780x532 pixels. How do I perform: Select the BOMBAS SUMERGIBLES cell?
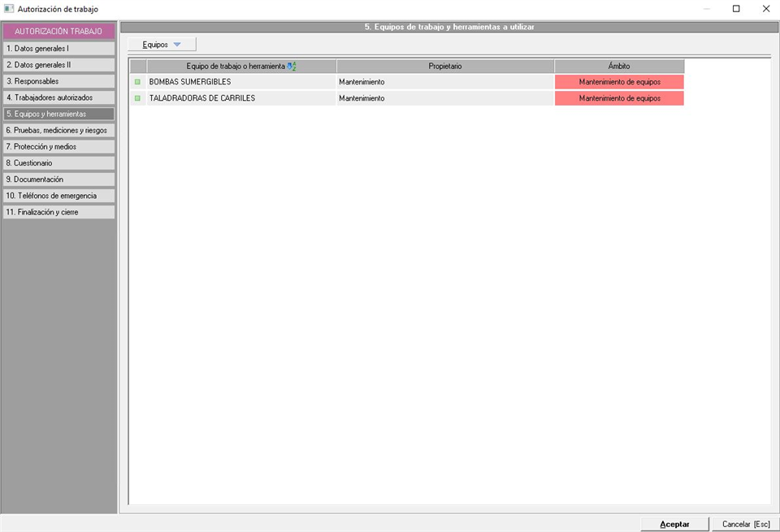pyautogui.click(x=241, y=82)
